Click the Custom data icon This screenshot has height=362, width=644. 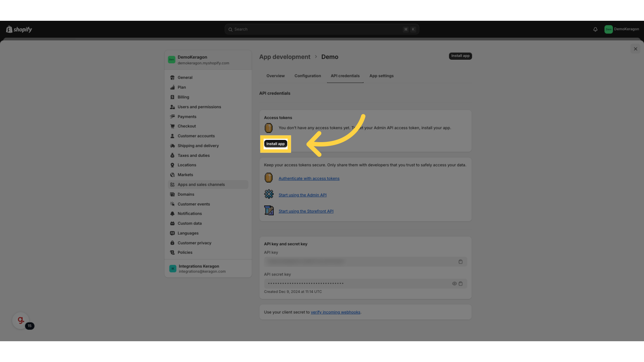pos(172,224)
